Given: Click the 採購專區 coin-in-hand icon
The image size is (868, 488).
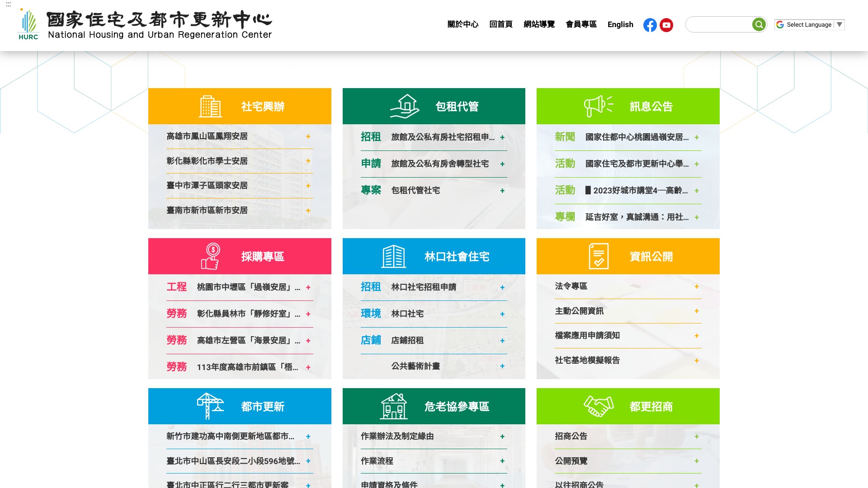Looking at the screenshot, I should click(x=210, y=256).
